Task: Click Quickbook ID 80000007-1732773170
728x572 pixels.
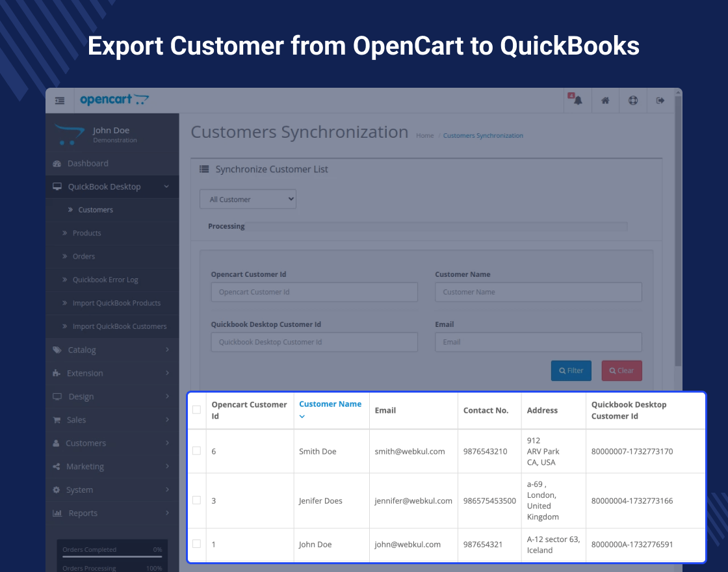Action: click(x=632, y=451)
